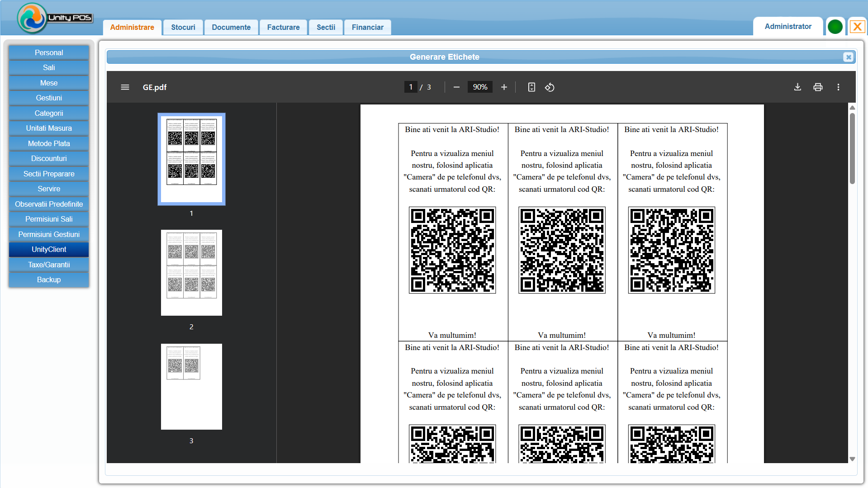Screen dimensions: 868x488
Task: Toggle the Administrator account panel
Action: [x=787, y=26]
